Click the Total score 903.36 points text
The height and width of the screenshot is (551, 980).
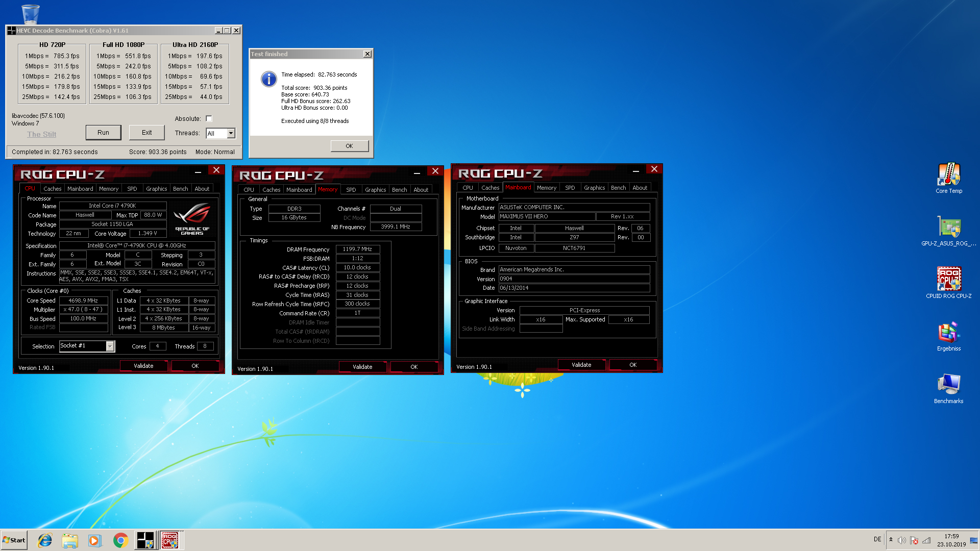[x=314, y=88]
